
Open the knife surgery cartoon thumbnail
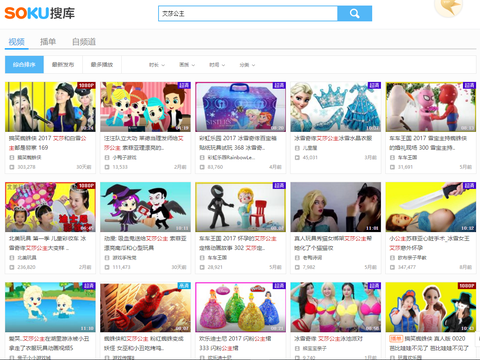coord(431,207)
